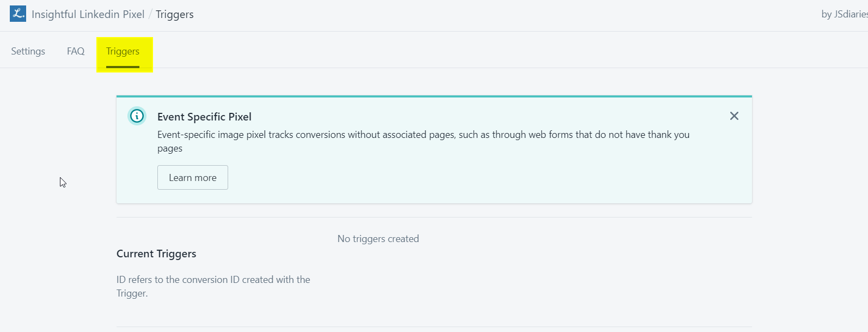868x332 pixels.
Task: Click the Current Triggers section heading
Action: [156, 253]
